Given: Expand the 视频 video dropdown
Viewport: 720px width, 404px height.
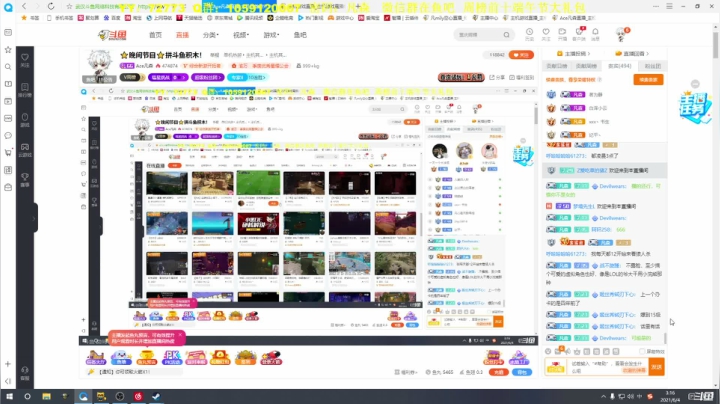Looking at the screenshot, I should point(241,35).
